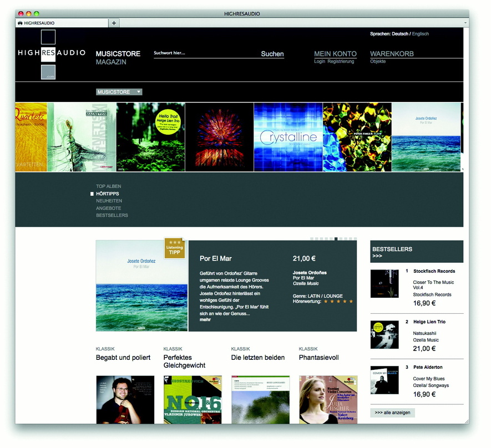Switch language to Deutsch
Screen dimensions: 491x448
[400, 34]
